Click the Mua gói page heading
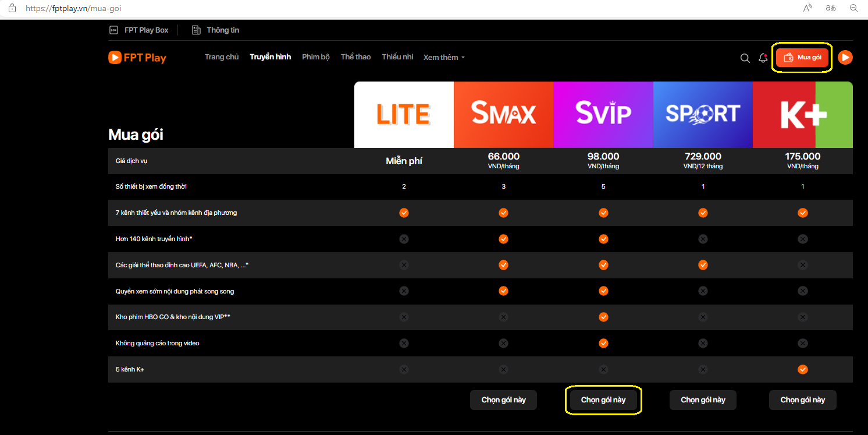Image resolution: width=868 pixels, height=435 pixels. click(136, 135)
